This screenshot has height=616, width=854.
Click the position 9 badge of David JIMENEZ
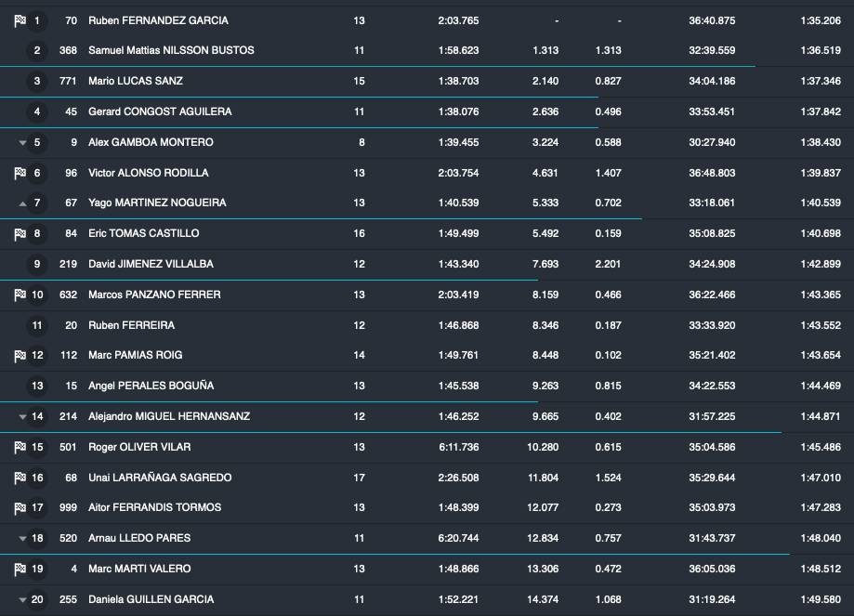(37, 264)
